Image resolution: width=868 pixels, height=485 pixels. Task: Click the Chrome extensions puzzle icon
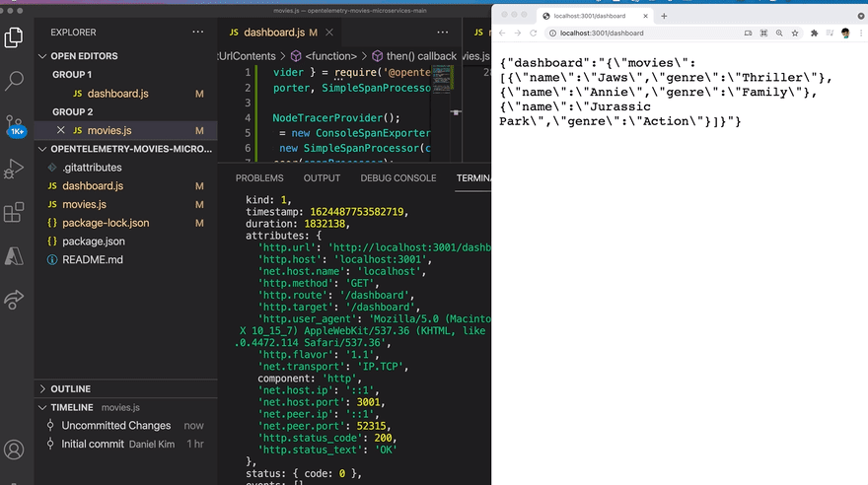coord(814,33)
